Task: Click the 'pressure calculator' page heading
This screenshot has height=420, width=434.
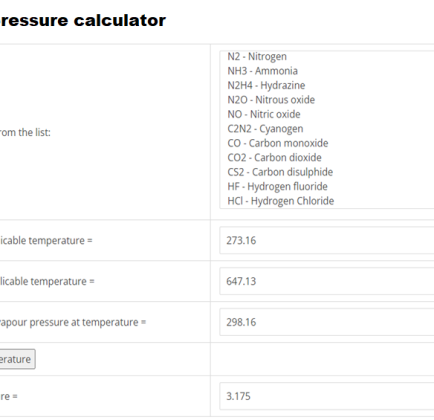Action: [x=83, y=20]
